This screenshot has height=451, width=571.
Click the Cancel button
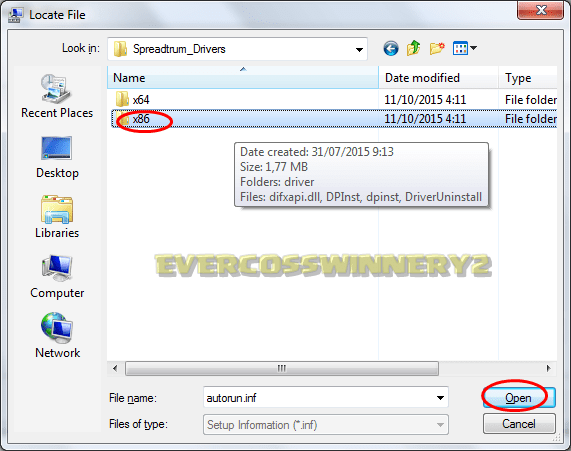(x=519, y=424)
